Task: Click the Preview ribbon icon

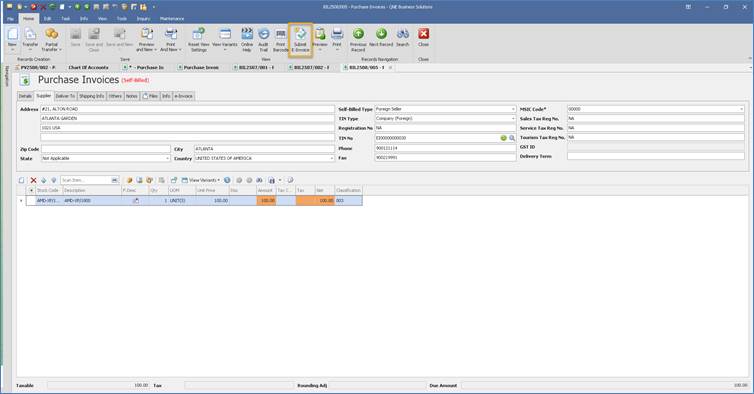Action: pyautogui.click(x=320, y=38)
